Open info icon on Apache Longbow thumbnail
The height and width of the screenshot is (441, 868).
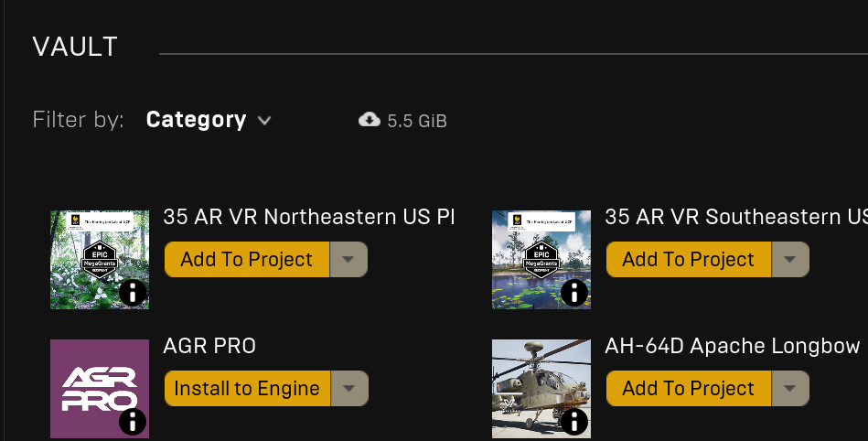pos(574,422)
